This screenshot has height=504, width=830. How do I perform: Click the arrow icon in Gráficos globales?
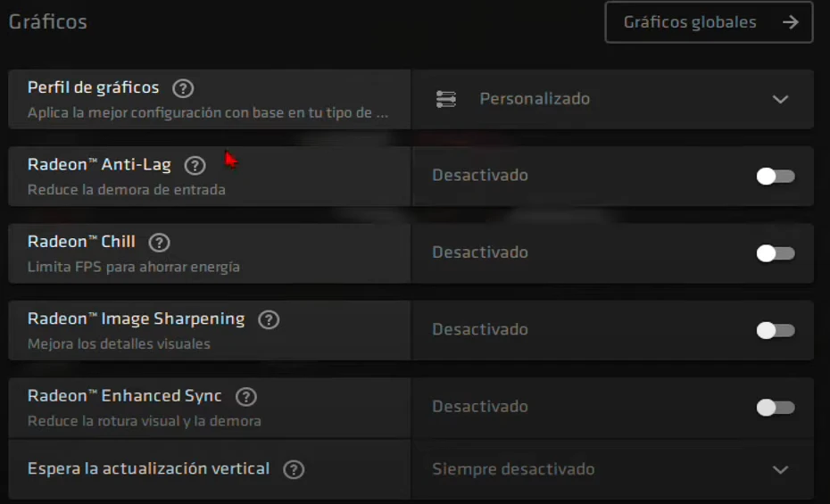click(790, 22)
